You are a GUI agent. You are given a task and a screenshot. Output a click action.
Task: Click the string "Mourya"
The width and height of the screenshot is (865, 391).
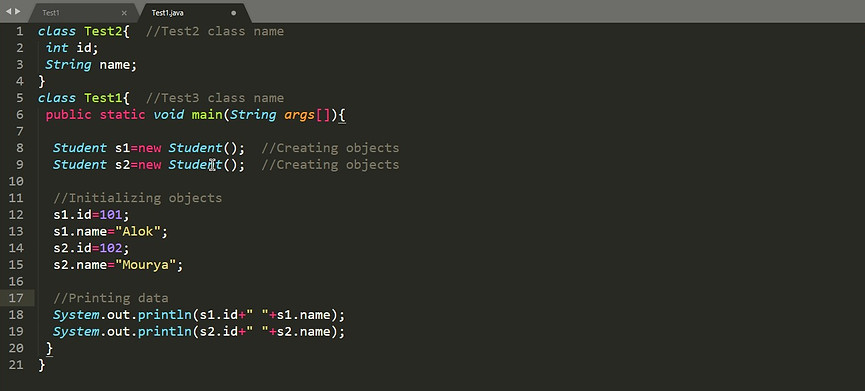146,265
